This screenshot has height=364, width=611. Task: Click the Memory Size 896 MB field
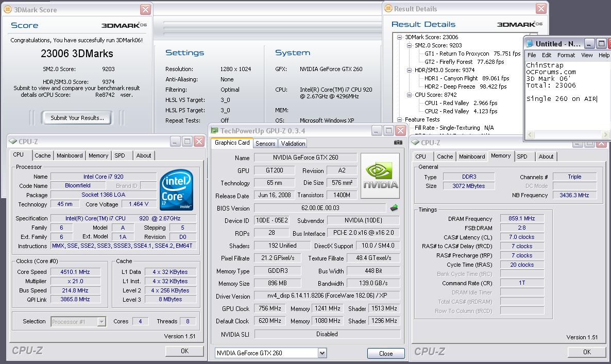(x=277, y=283)
